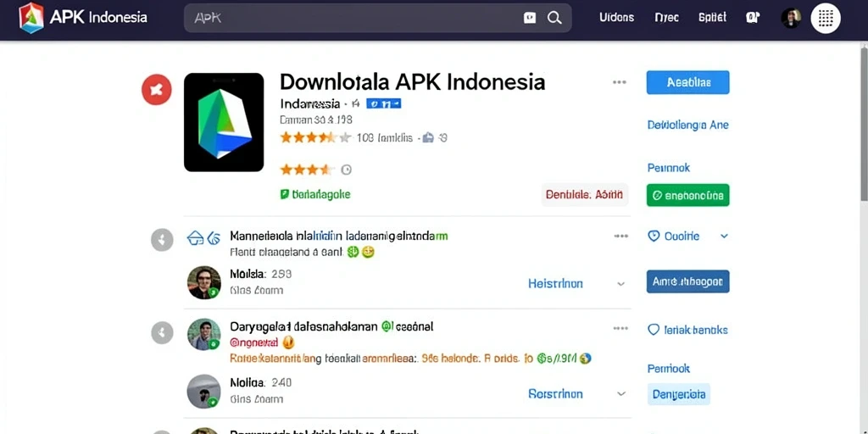
Task: Expand the chevron beside "Heistrinon"
Action: point(620,284)
